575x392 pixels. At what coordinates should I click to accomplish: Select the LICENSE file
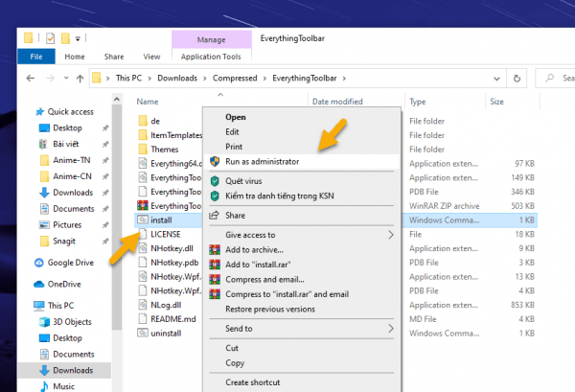click(166, 234)
